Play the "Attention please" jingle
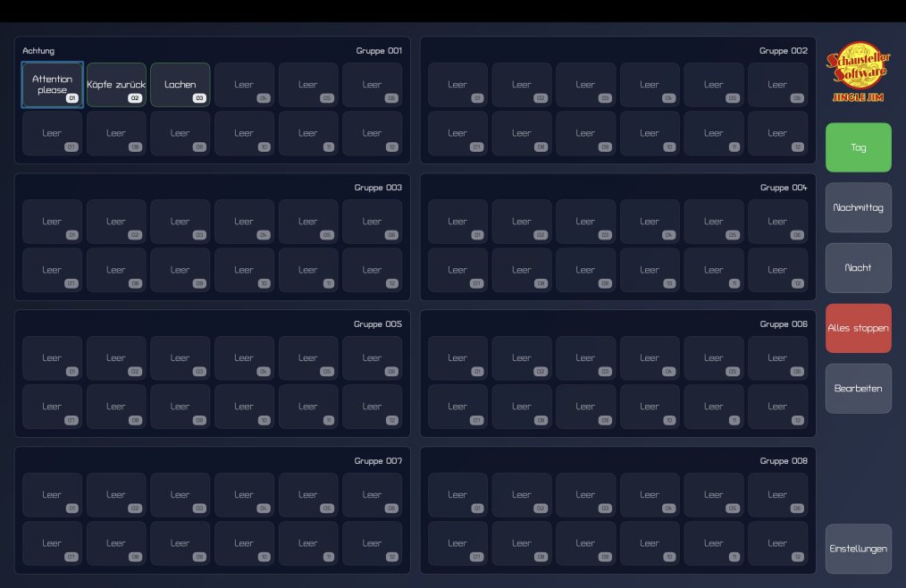 click(53, 84)
